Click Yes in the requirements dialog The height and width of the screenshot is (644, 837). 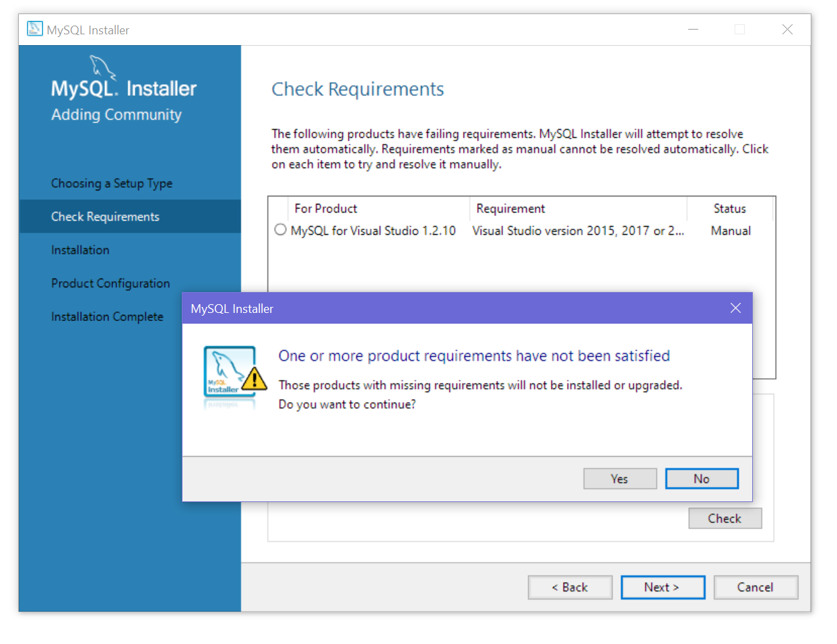(620, 478)
